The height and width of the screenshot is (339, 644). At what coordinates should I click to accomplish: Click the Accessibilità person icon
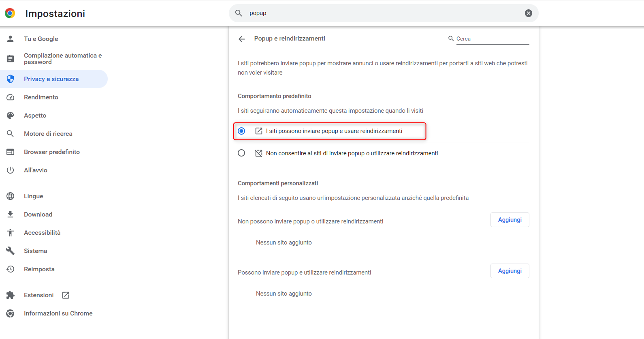click(x=11, y=233)
